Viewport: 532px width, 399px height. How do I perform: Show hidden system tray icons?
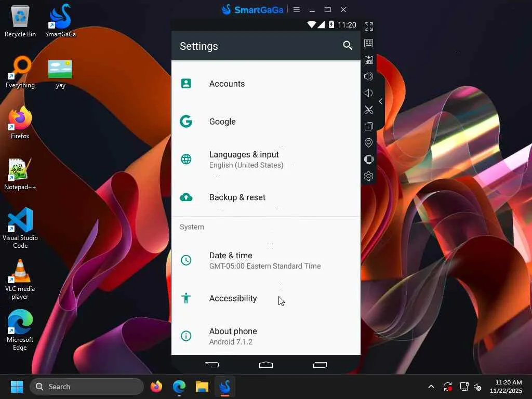coord(431,387)
